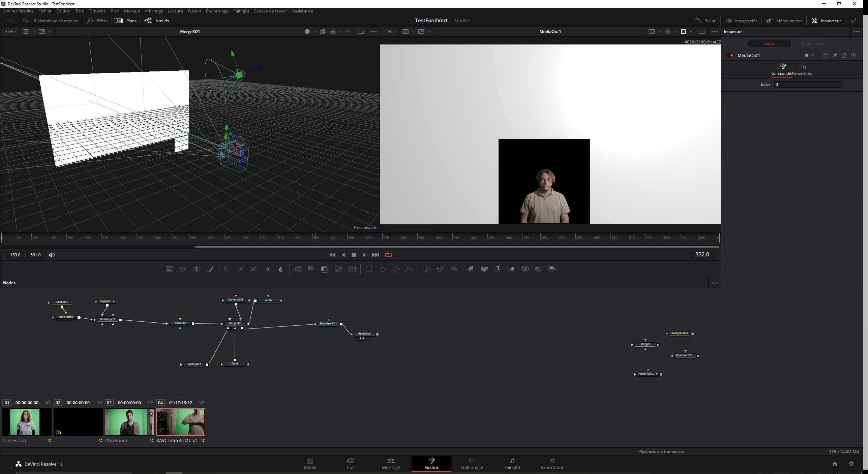Toggle loop playback mode
The image size is (868, 474).
click(388, 255)
